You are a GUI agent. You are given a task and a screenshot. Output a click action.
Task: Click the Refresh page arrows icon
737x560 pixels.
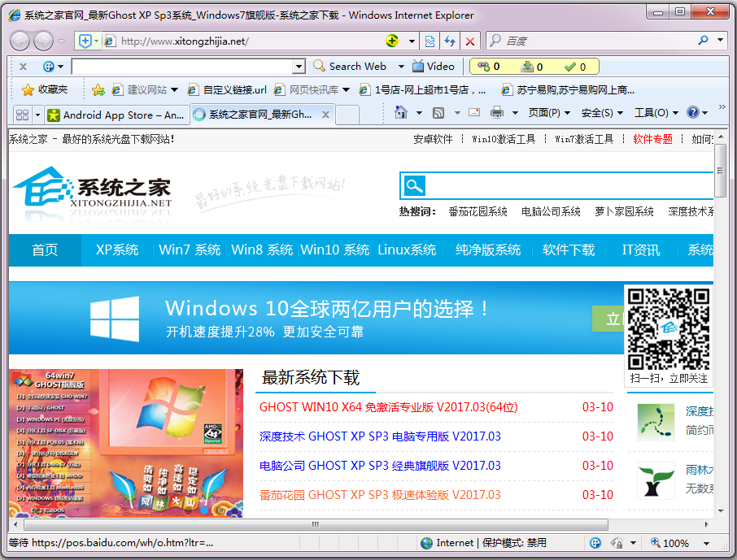tap(449, 41)
